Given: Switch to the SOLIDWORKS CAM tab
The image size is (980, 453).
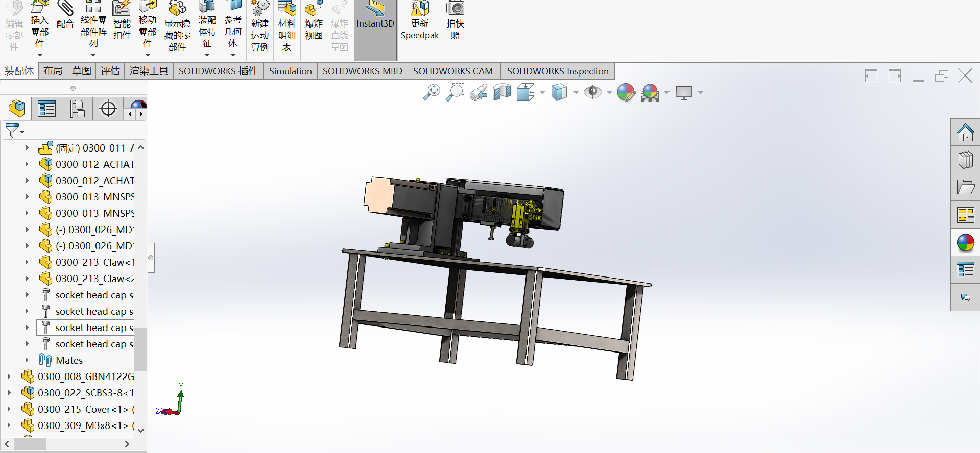Looking at the screenshot, I should point(453,71).
